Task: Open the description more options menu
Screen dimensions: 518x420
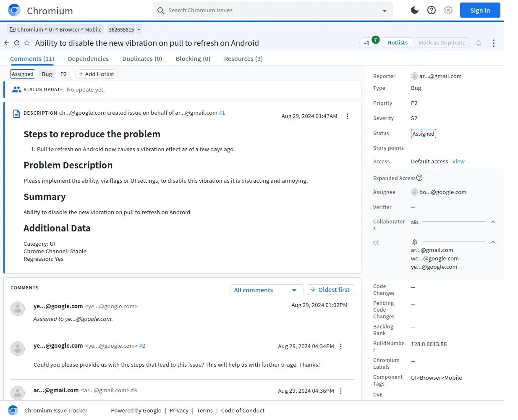Action: 348,116
